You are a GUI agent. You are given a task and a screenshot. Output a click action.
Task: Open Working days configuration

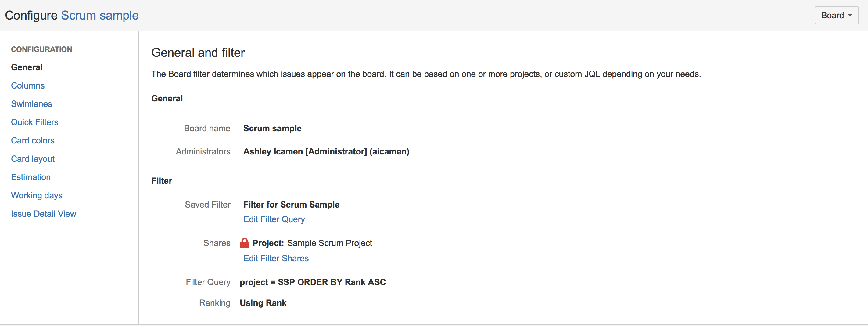tap(37, 196)
